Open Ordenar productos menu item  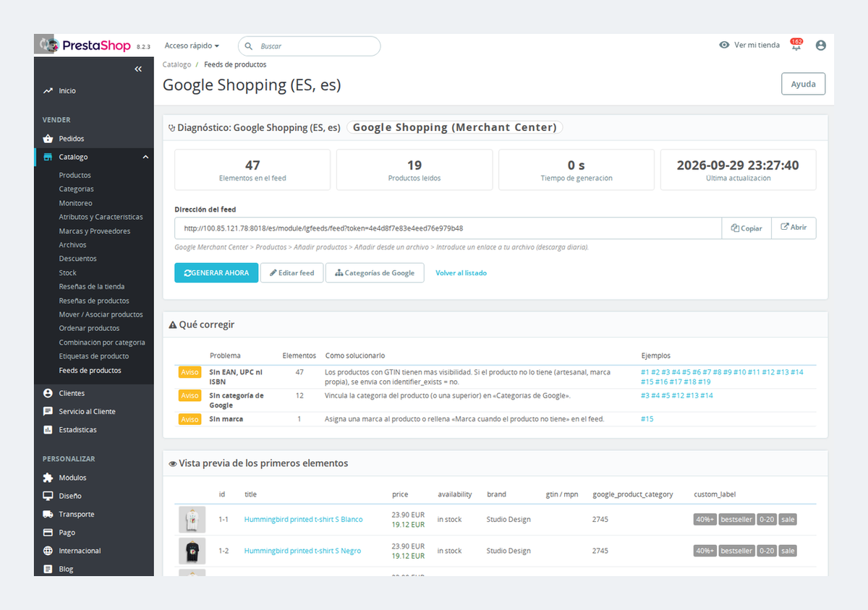click(x=89, y=328)
